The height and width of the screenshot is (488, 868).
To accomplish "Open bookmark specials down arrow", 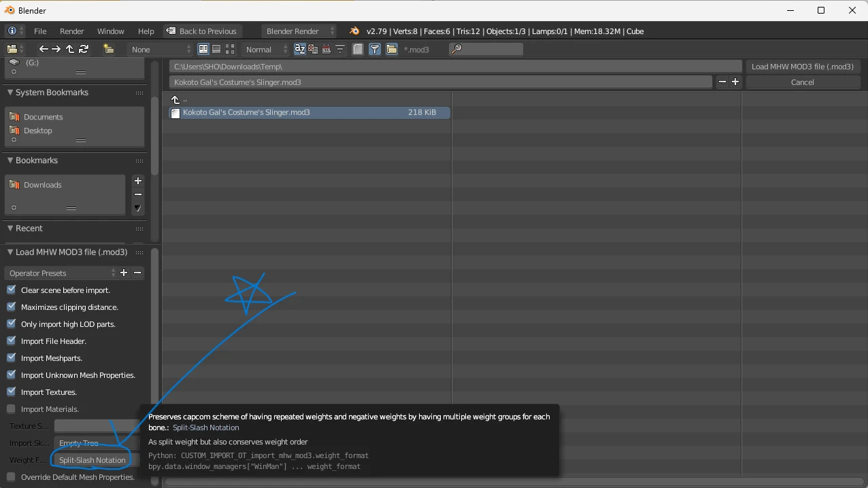I will point(138,208).
